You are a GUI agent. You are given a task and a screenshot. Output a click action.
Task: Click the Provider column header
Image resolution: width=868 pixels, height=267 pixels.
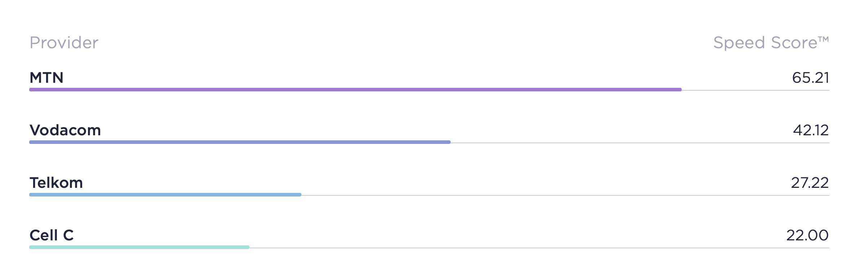click(64, 43)
